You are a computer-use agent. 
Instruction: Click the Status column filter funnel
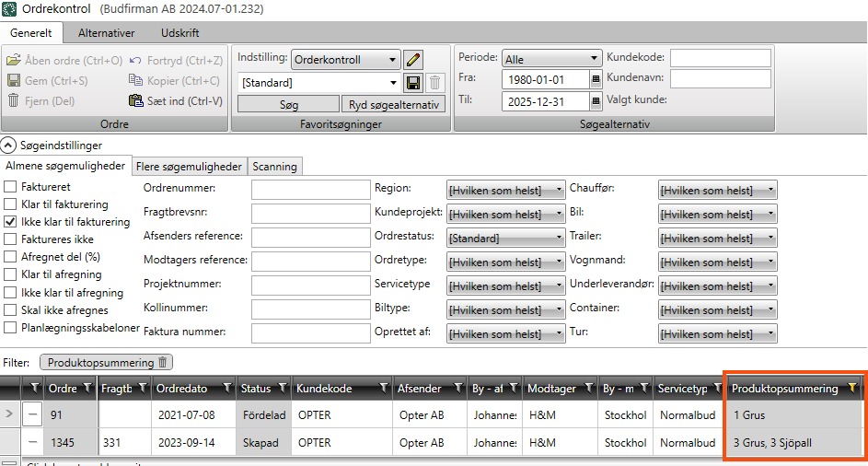click(x=282, y=389)
